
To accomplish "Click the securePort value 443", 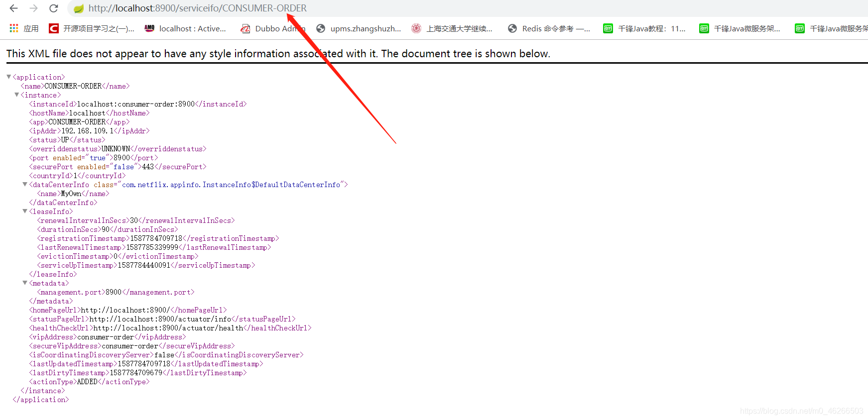I will tap(148, 167).
